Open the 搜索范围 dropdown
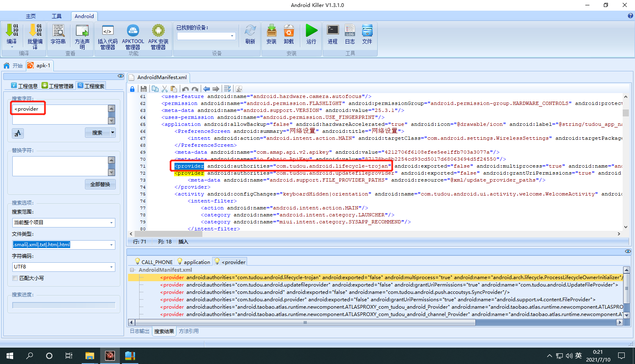 [x=64, y=223]
